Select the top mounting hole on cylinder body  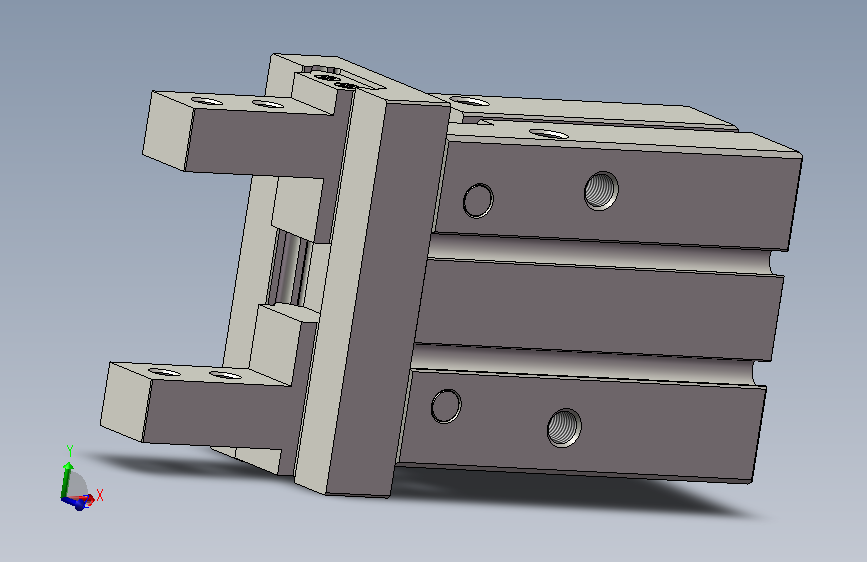(547, 133)
